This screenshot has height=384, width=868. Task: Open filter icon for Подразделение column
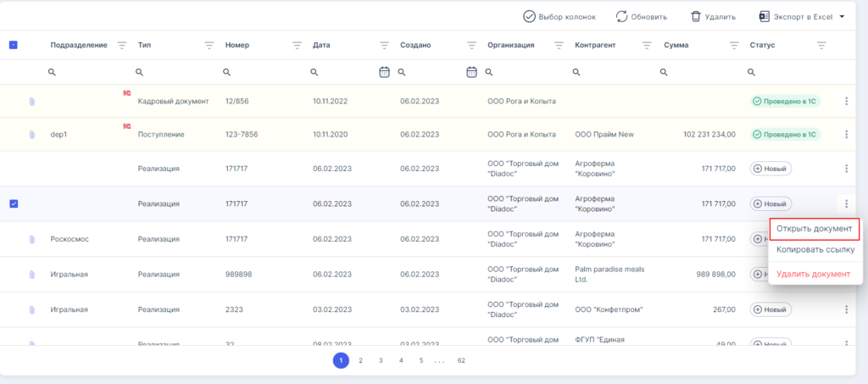122,46
